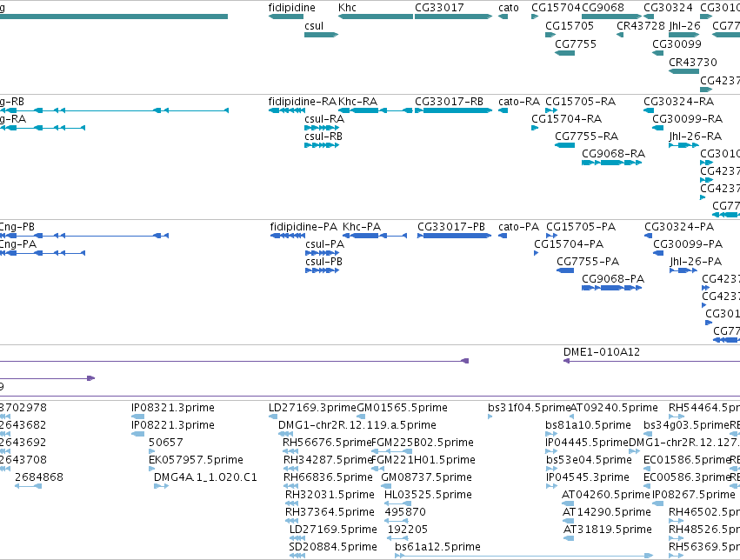Click the RH66836.5prime EST label
The image size is (740, 560).
328,478
